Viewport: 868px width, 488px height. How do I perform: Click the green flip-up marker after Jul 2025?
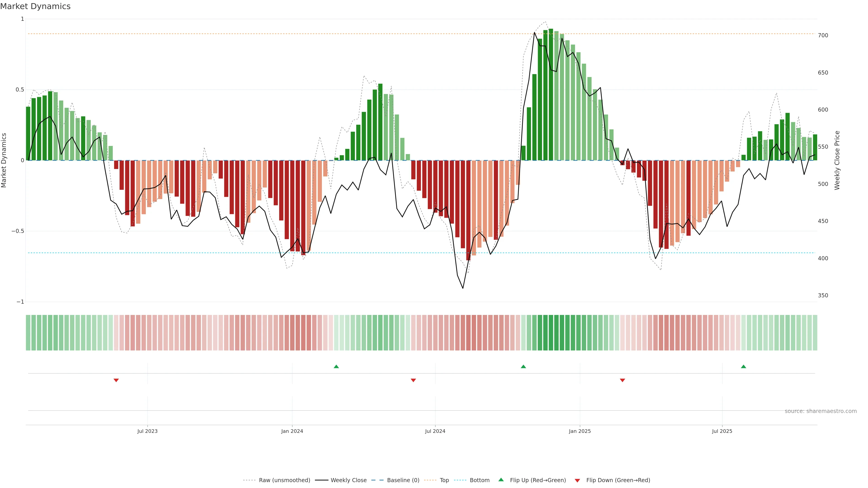[x=743, y=366]
